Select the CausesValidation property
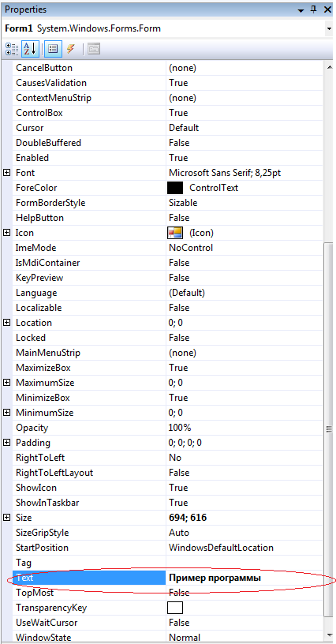Image resolution: width=336 pixels, height=644 pixels. pos(51,83)
